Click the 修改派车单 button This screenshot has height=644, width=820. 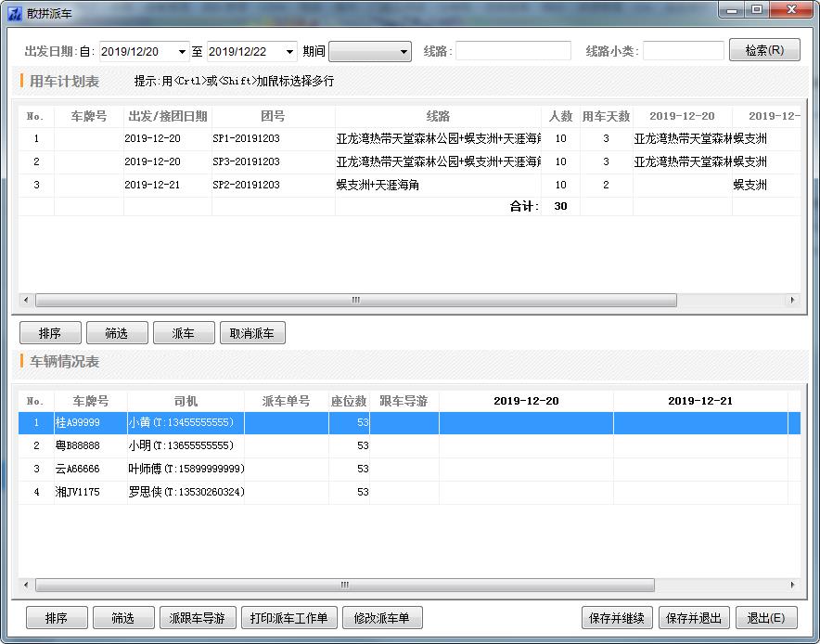[x=382, y=618]
